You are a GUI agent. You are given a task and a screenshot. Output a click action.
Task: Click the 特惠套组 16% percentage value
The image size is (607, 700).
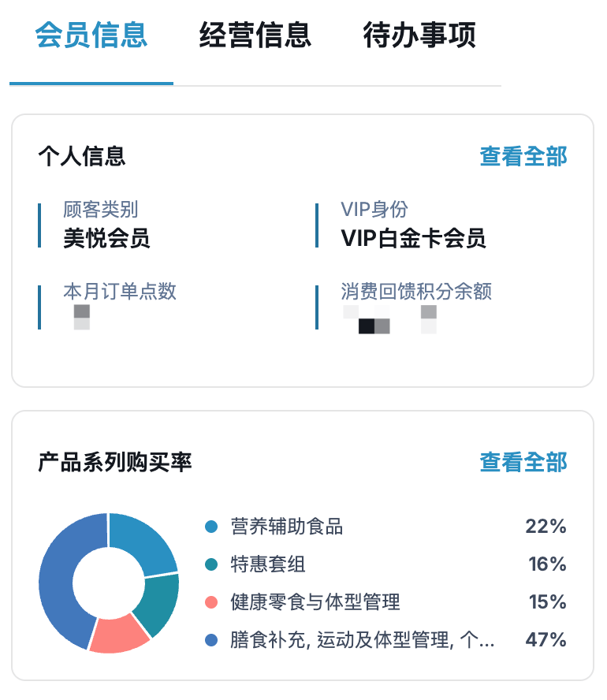pos(547,564)
